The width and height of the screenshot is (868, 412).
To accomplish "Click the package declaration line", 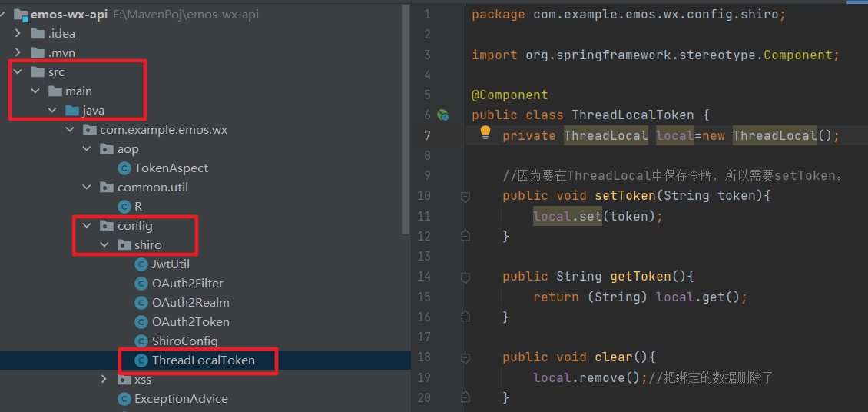I will click(x=629, y=15).
